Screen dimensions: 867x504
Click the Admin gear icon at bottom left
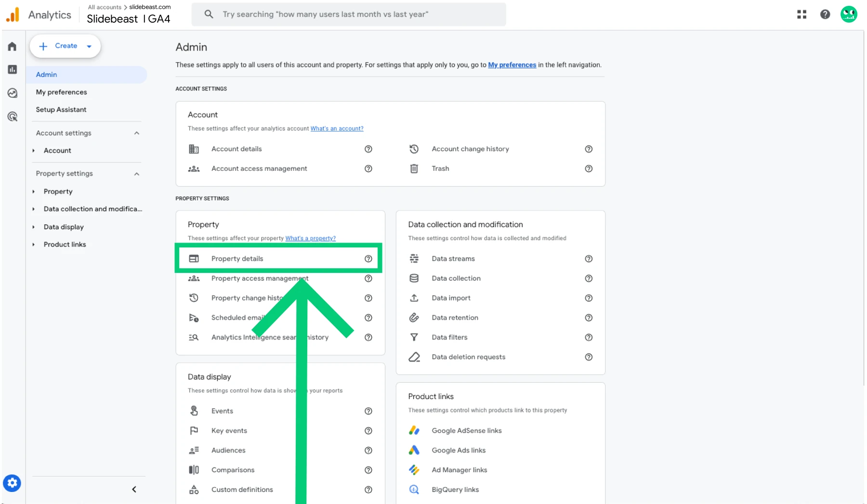(12, 483)
